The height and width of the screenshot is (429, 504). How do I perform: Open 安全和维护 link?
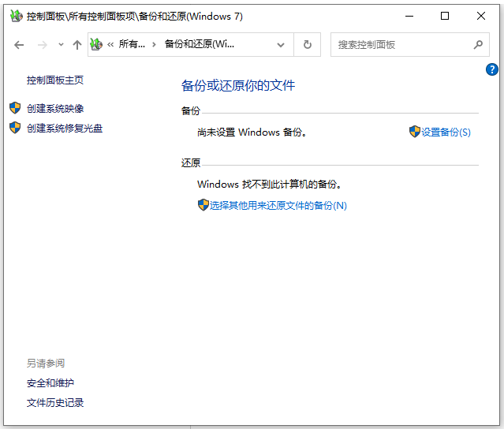50,383
